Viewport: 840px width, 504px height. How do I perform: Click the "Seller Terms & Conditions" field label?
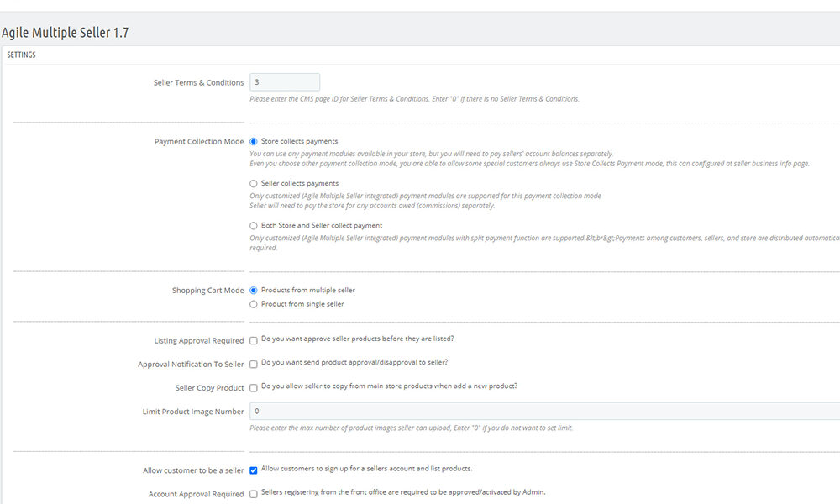198,82
